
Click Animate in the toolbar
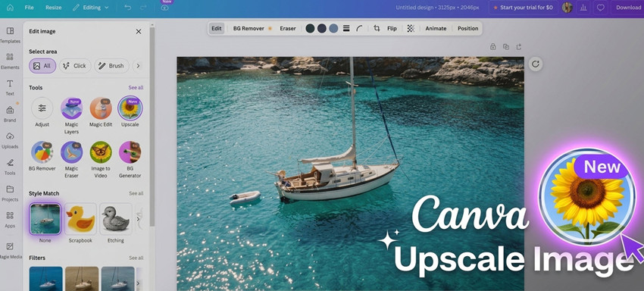(436, 28)
